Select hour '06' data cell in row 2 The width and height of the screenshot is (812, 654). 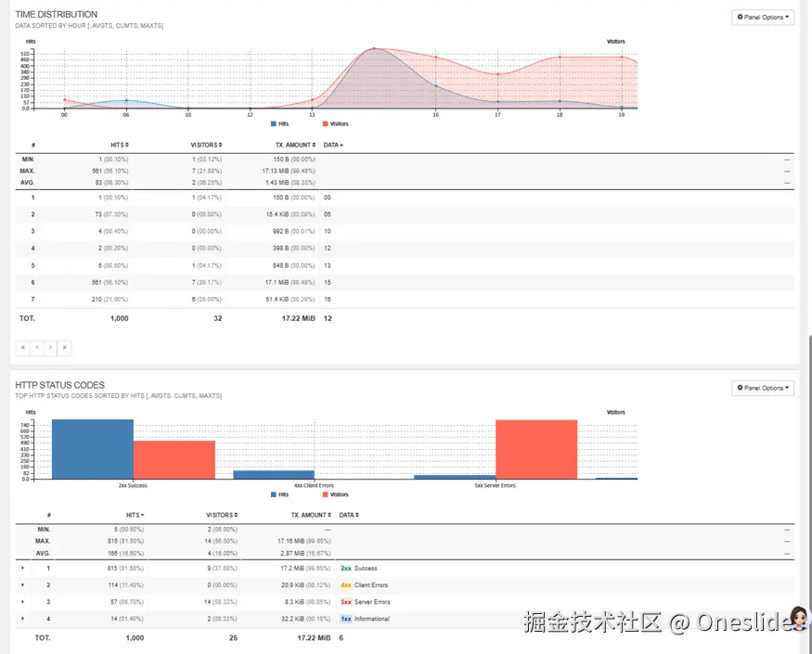coord(328,214)
